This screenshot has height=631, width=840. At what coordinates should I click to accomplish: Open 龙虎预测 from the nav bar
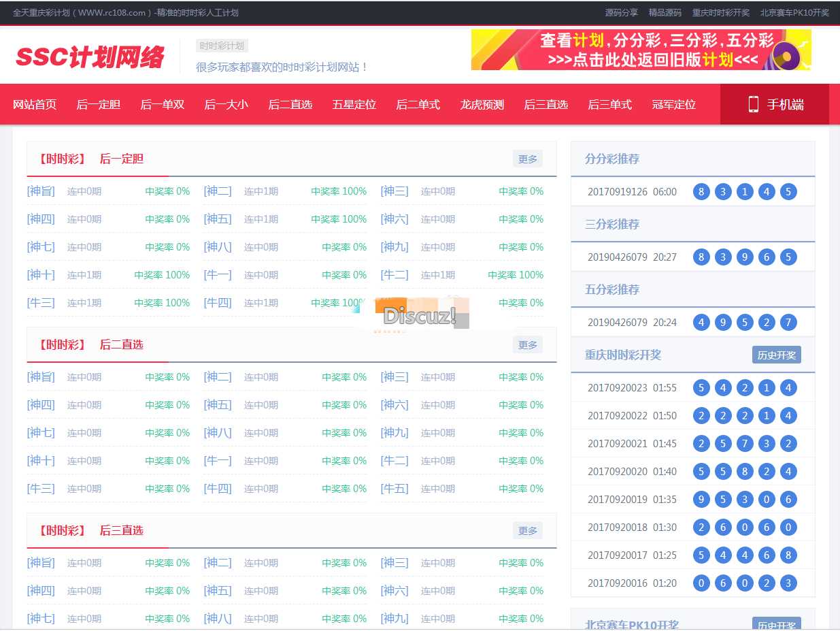coord(482,105)
